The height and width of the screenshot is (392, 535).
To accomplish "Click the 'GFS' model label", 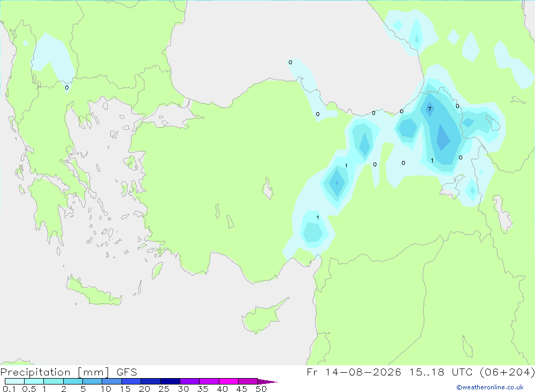I will point(127,372).
